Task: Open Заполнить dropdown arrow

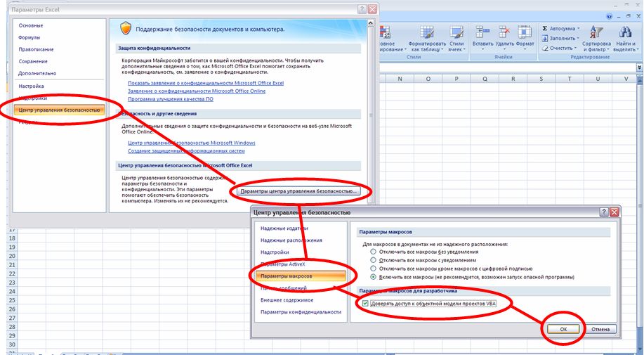Action: (579, 38)
